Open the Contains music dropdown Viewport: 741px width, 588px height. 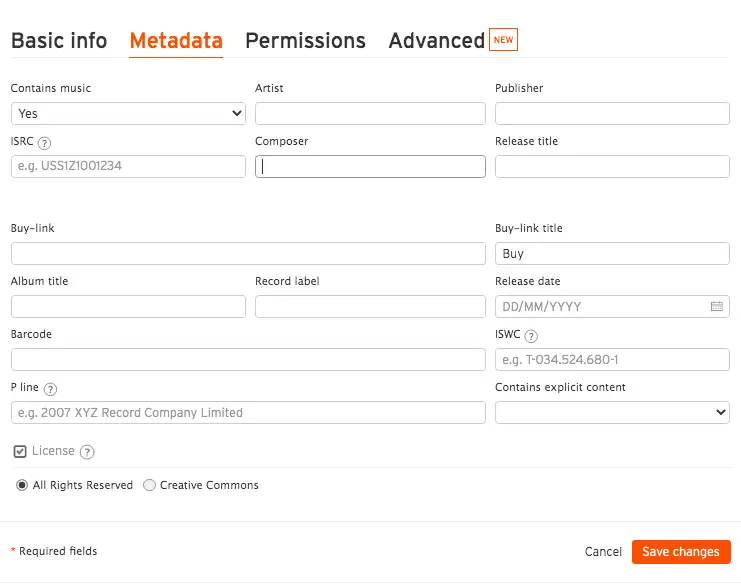coord(128,113)
